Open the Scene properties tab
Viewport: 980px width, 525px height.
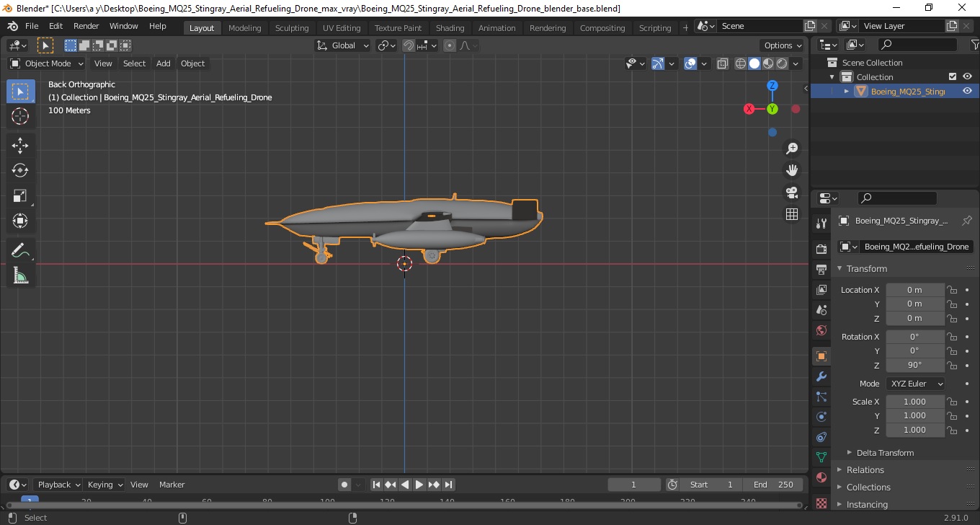coord(821,309)
